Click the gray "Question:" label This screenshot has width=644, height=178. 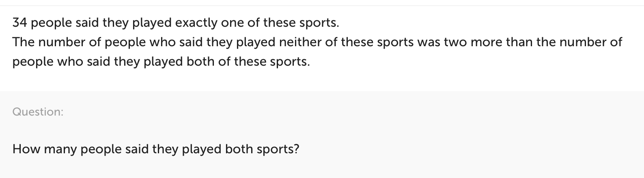pyautogui.click(x=38, y=112)
